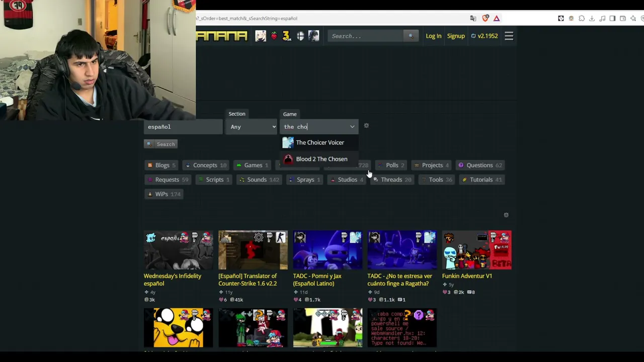The image size is (644, 362).
Task: Open the Brave Wallet icon
Action: pos(623,19)
